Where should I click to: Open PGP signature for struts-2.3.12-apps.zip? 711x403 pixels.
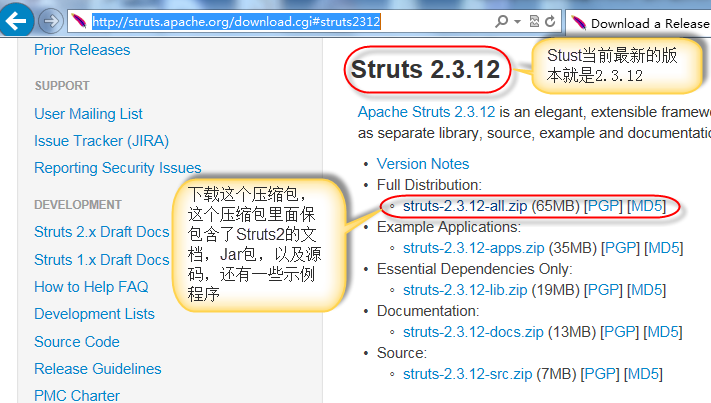[x=620, y=248]
